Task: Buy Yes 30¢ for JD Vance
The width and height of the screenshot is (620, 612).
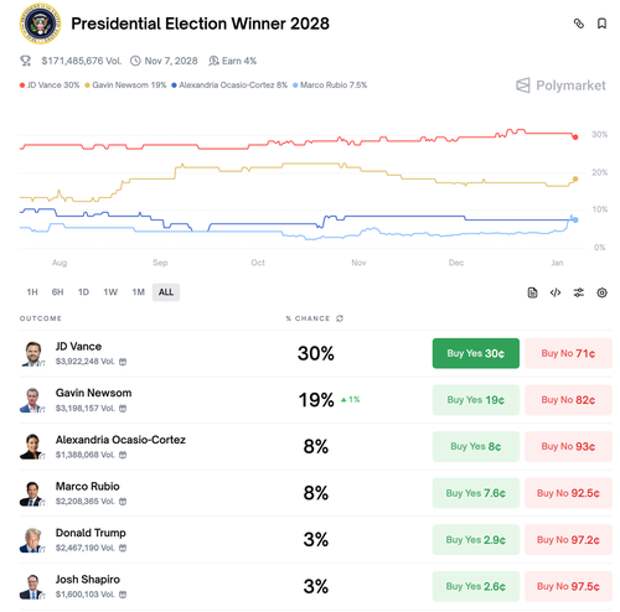Action: click(475, 353)
